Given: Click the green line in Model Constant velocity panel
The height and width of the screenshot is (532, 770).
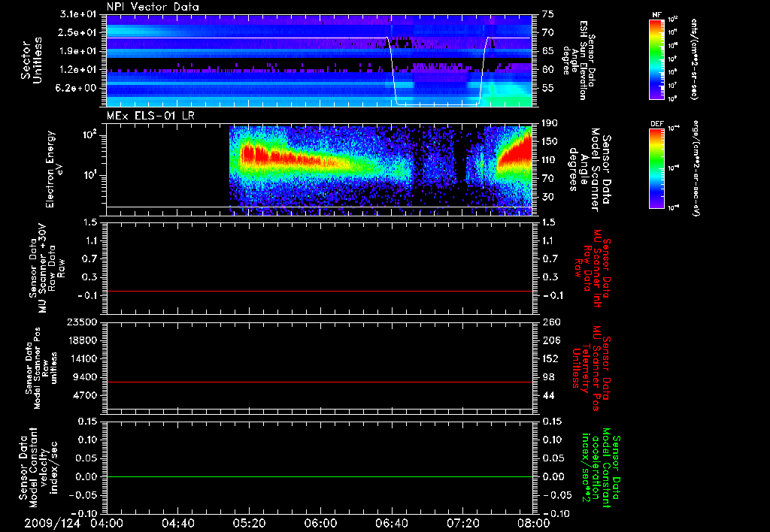Looking at the screenshot, I should coord(319,476).
